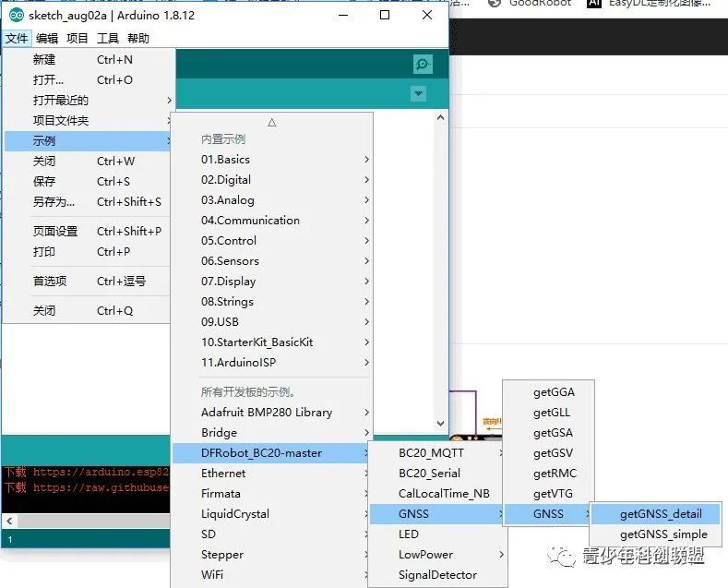728x588 pixels.
Task: Open getGSA example
Action: click(548, 433)
